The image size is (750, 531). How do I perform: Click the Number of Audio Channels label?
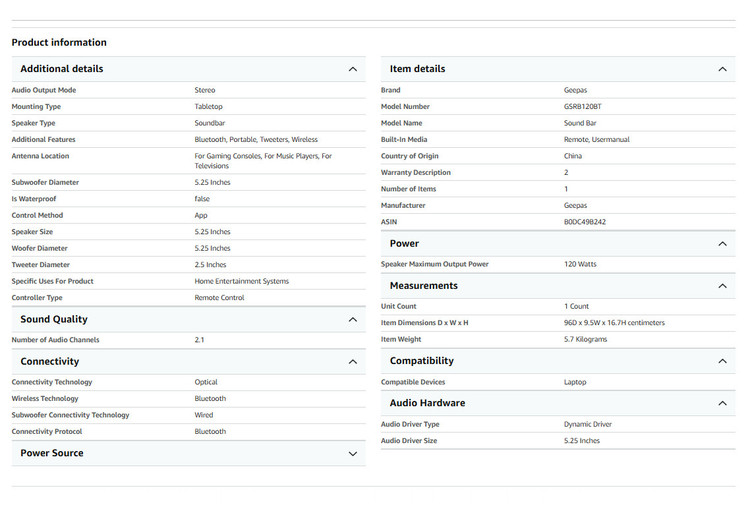[x=55, y=340]
